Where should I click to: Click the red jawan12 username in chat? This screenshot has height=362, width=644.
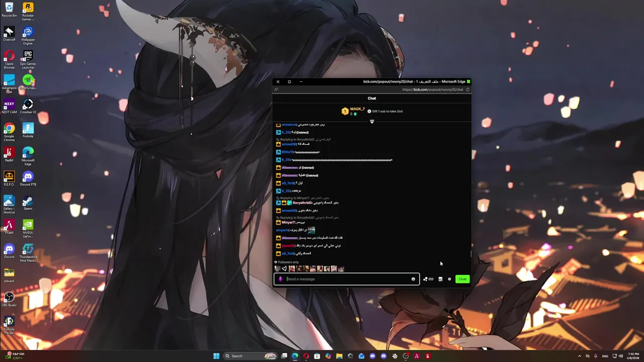tap(288, 245)
